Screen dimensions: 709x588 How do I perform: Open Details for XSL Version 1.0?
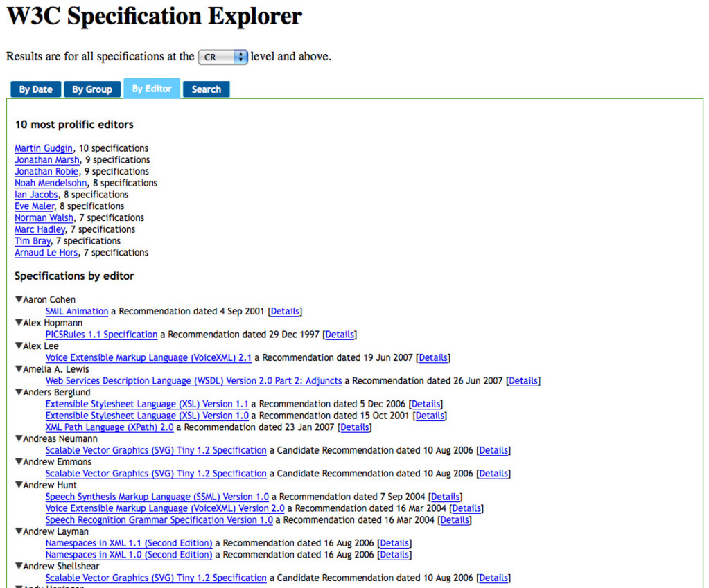click(x=430, y=416)
